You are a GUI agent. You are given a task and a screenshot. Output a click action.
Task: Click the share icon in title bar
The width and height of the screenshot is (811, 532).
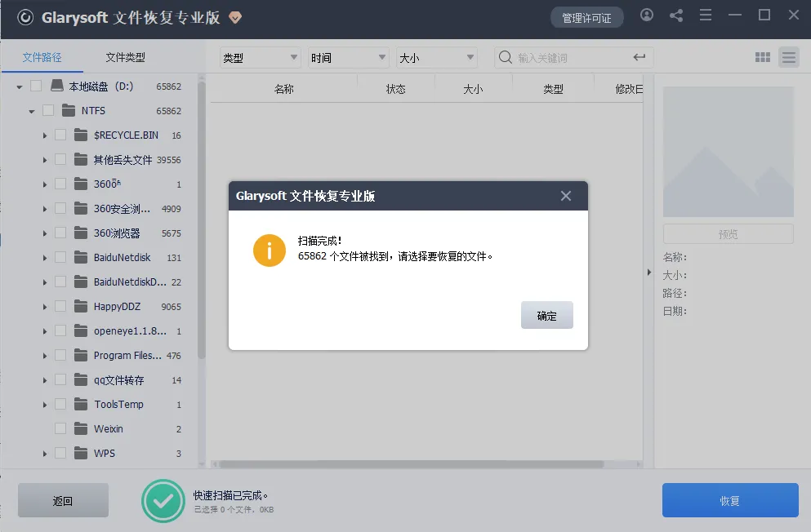coord(676,16)
